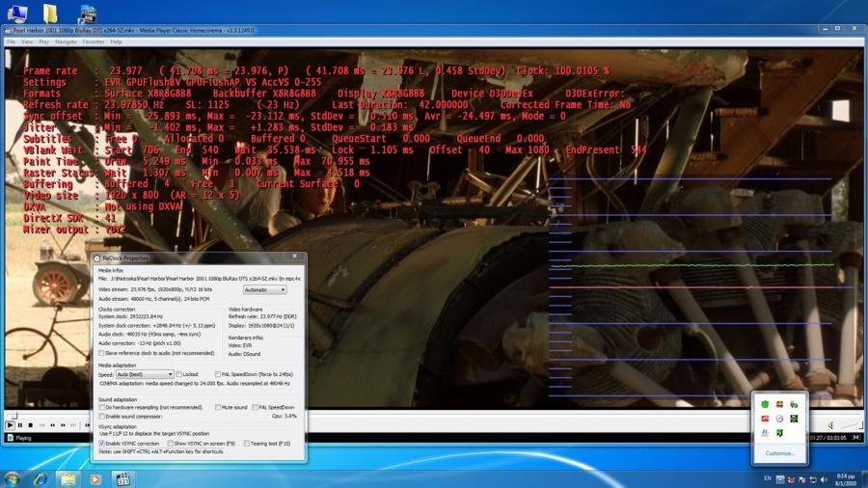This screenshot has height=488, width=868.
Task: Toggle Show VSYNC on screen (F9) checkbox
Action: (170, 444)
